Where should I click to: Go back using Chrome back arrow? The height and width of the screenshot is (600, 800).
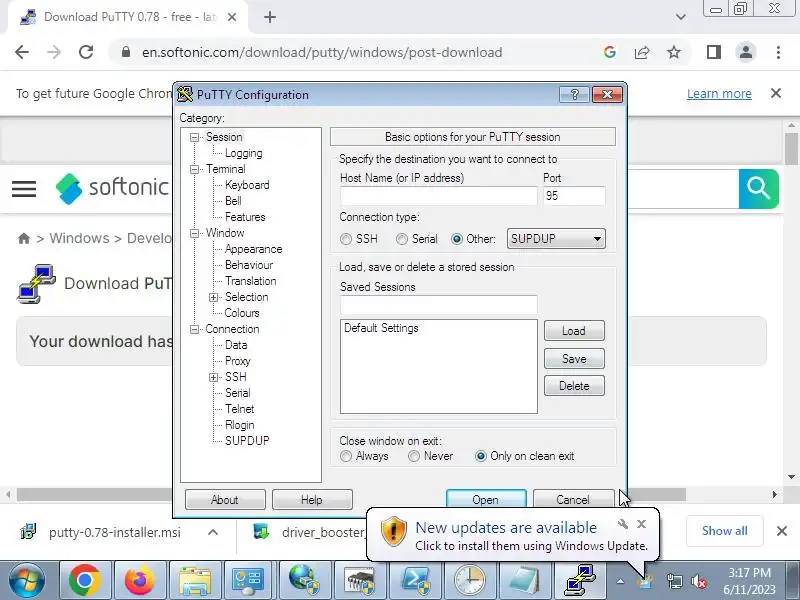pos(22,52)
